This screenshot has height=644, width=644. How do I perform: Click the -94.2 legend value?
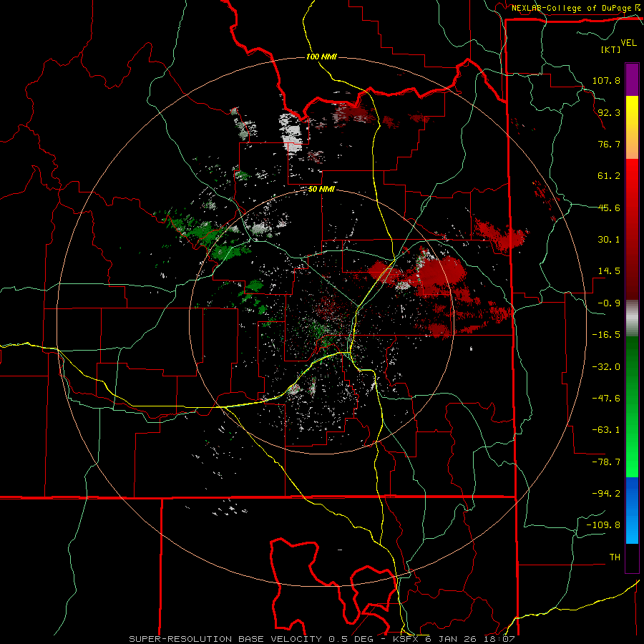pos(606,493)
